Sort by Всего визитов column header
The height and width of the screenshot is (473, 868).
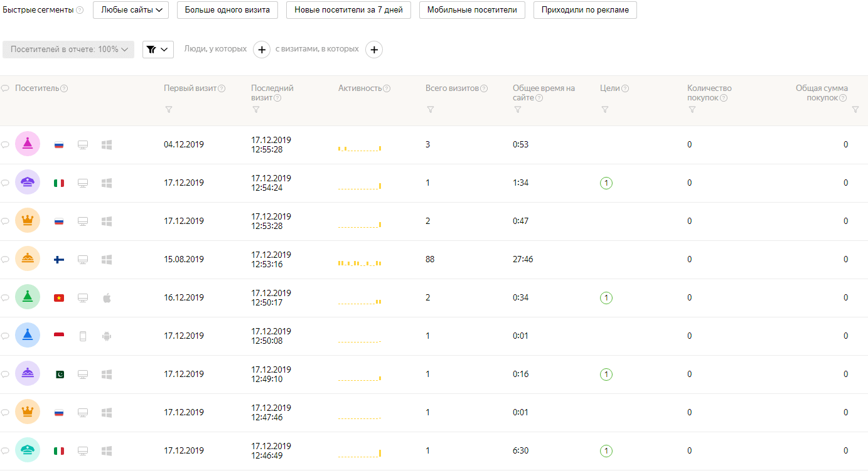(452, 88)
